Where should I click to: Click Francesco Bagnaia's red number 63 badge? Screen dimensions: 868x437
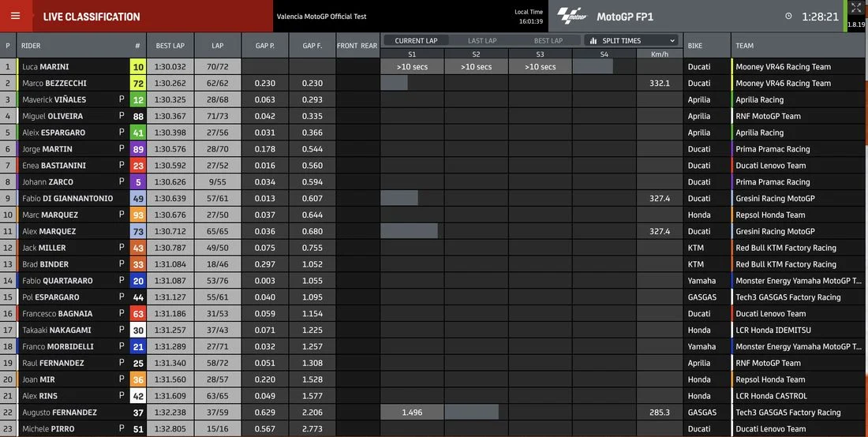click(138, 314)
